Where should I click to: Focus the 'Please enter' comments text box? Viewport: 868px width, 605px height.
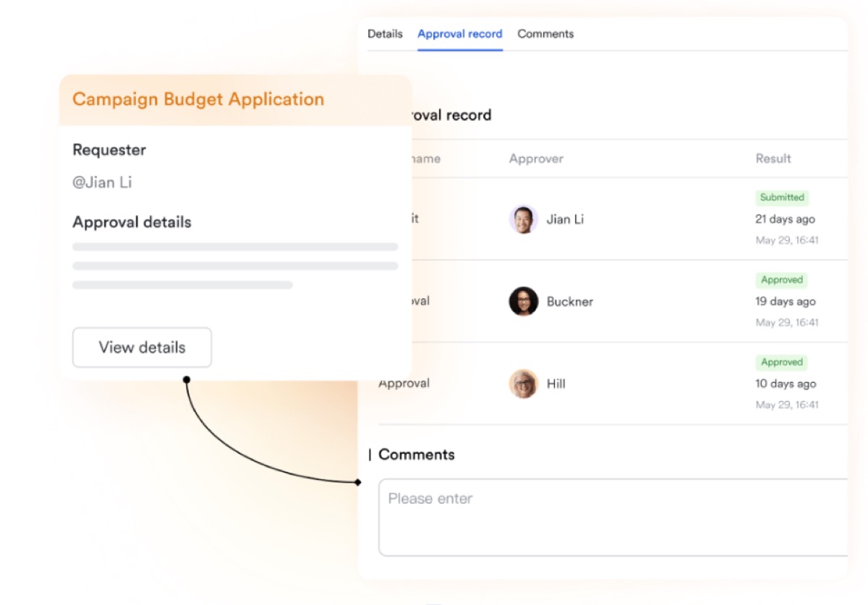pyautogui.click(x=612, y=517)
